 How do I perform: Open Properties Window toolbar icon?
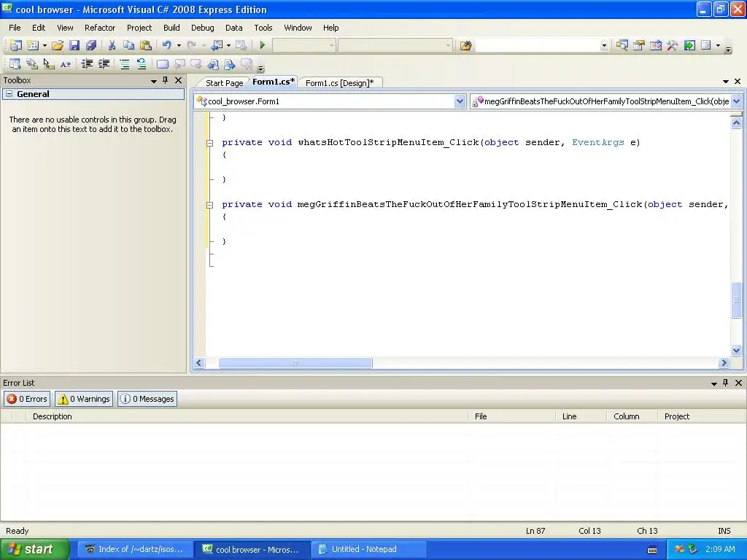click(639, 45)
